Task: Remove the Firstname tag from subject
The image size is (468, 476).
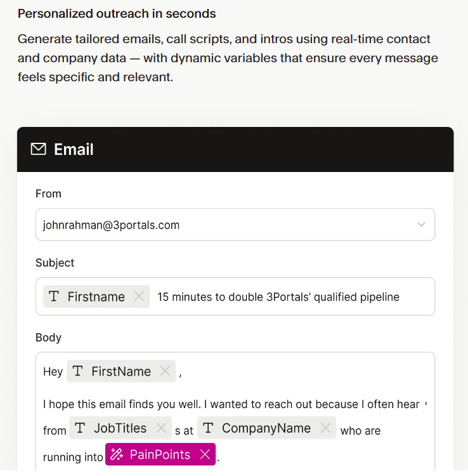Action: click(139, 296)
